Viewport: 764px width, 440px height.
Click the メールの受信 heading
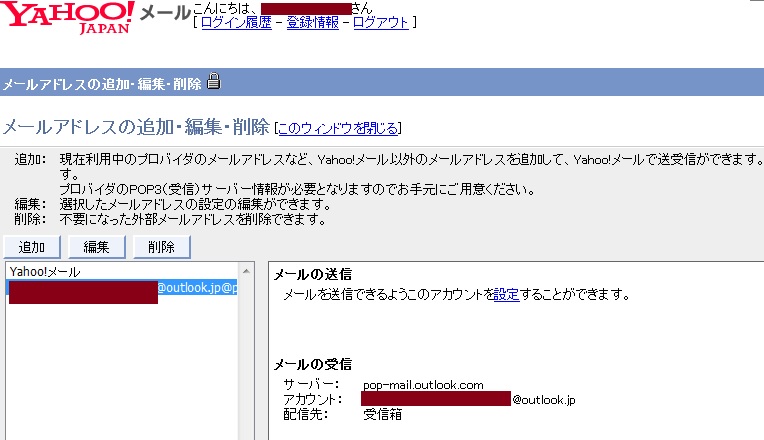tap(312, 364)
